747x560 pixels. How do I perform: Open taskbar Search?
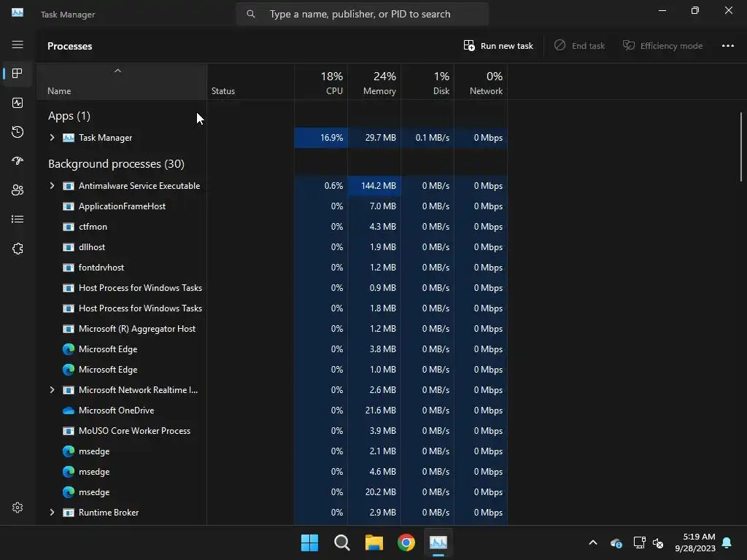click(x=342, y=542)
